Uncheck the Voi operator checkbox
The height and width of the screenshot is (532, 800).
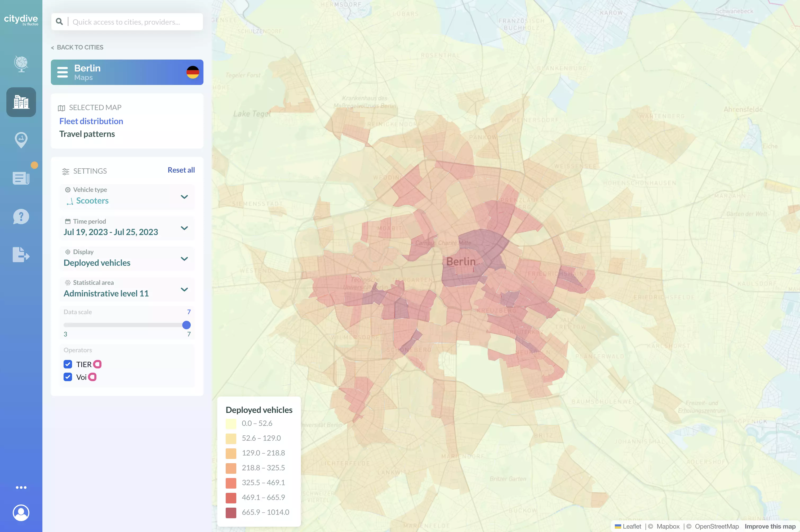pos(68,377)
